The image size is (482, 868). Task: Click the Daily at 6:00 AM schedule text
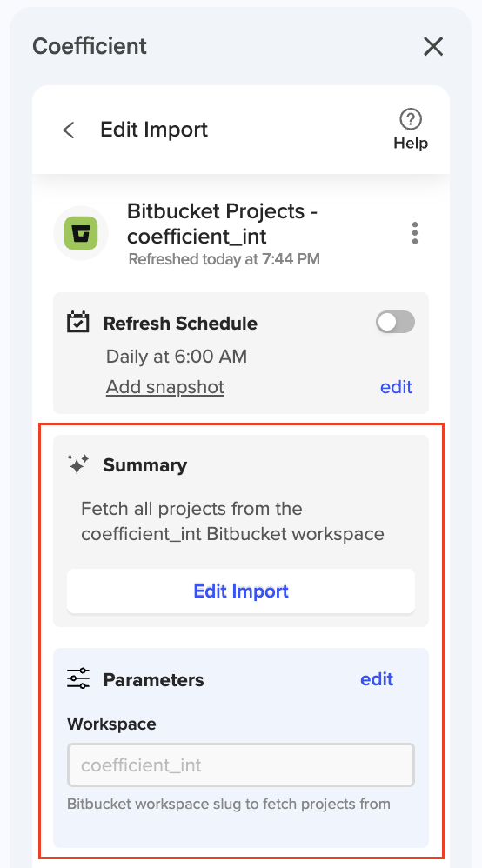click(176, 357)
